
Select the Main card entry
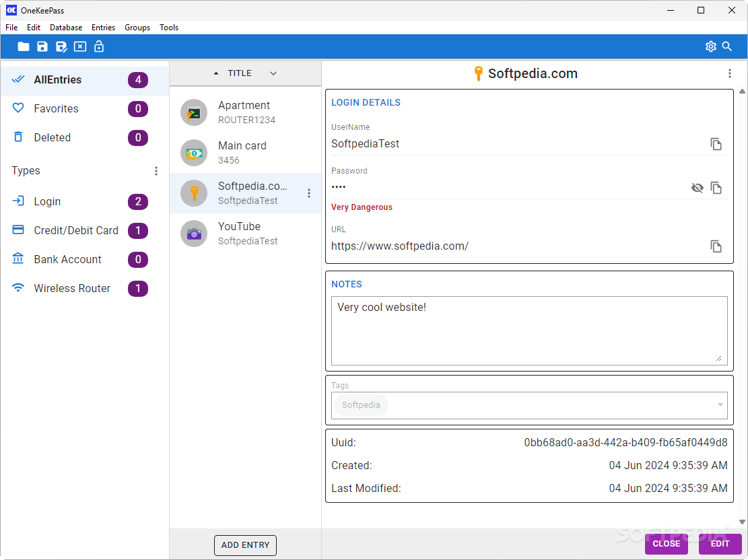point(245,153)
